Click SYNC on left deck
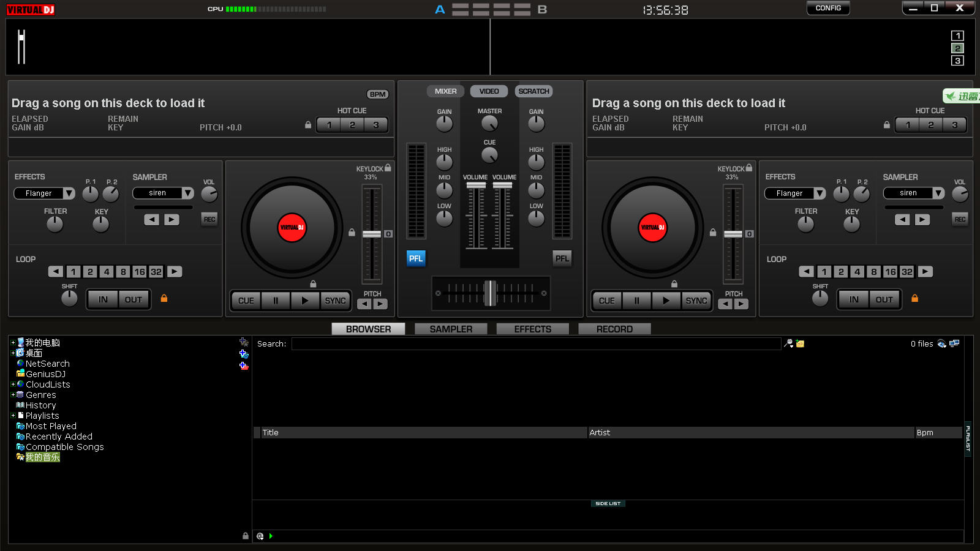The image size is (980, 551). 336,301
